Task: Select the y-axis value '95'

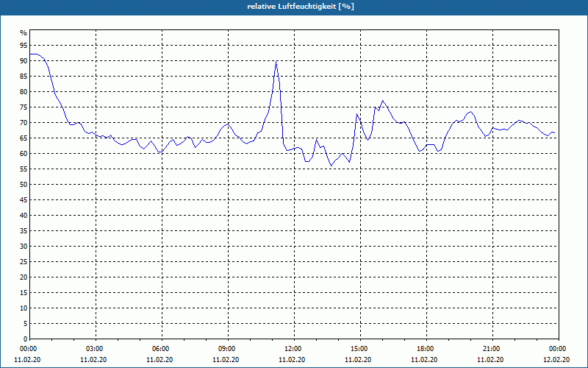Action: coord(24,46)
